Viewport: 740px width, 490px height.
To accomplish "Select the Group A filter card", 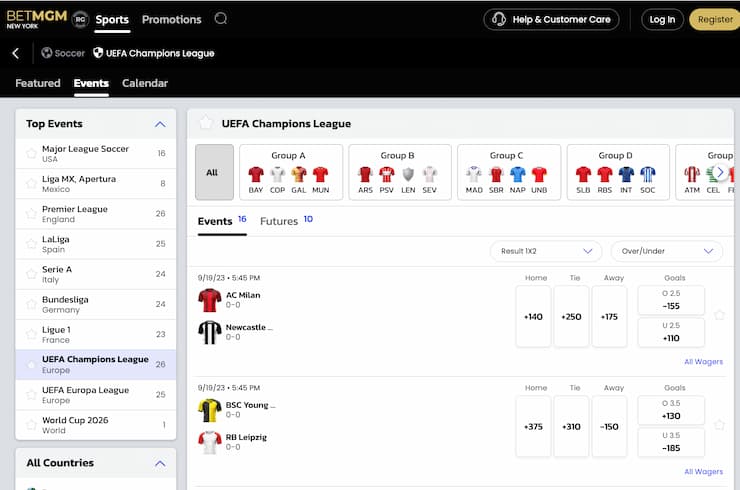I will pyautogui.click(x=289, y=172).
